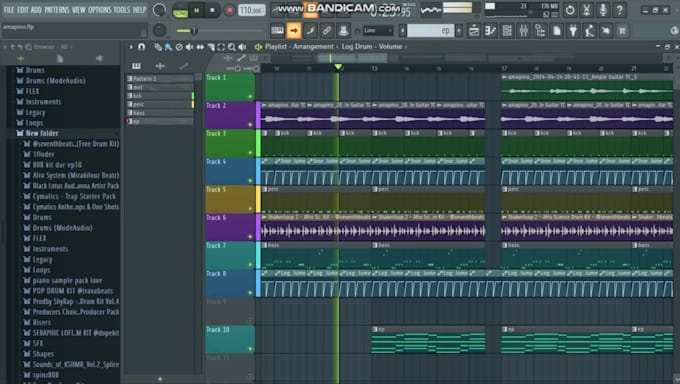Select the Paint brush tool in playlist toolbar

coord(168,47)
